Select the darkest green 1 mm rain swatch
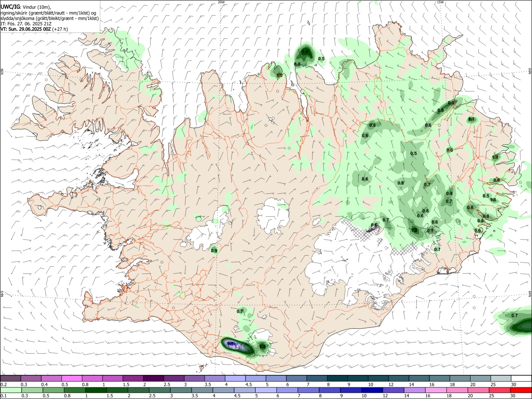 tap(97, 390)
